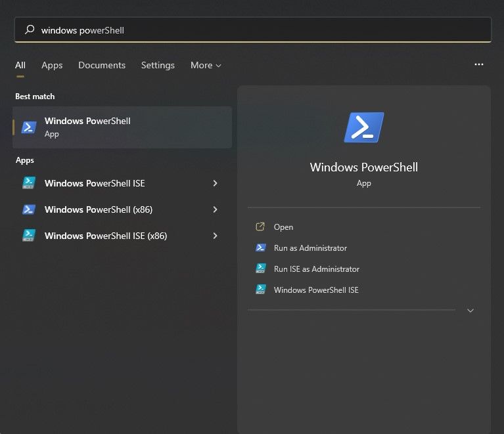
Task: Select Windows PowerShell best match result
Action: [x=122, y=127]
